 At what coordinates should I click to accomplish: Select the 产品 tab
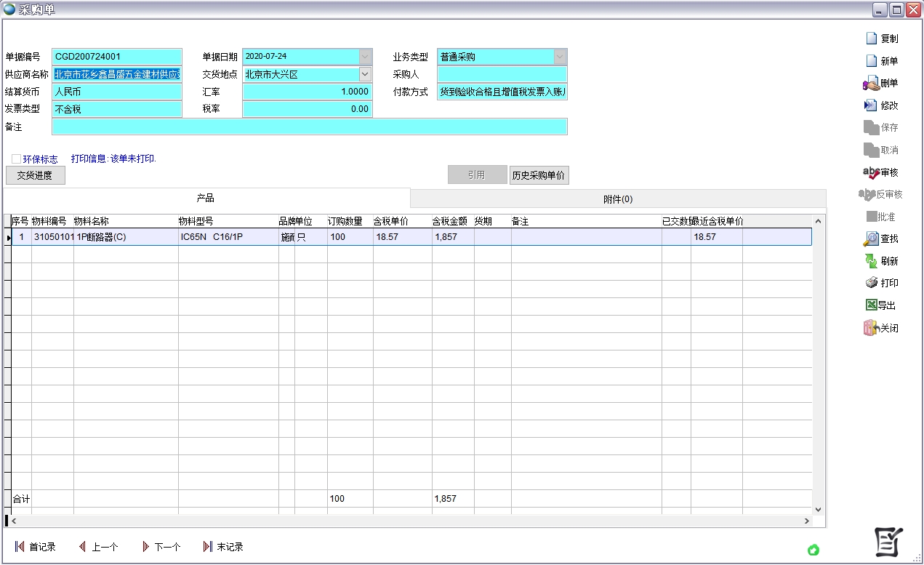206,199
